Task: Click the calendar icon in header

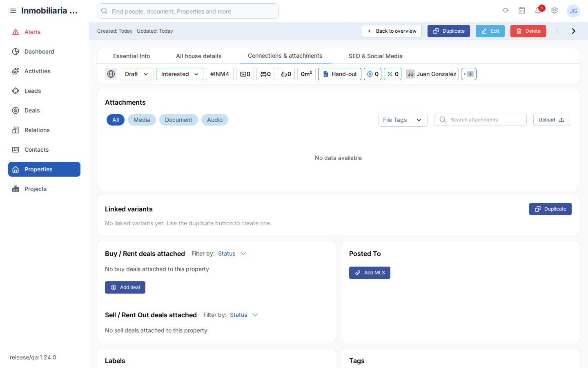Action: (x=521, y=11)
